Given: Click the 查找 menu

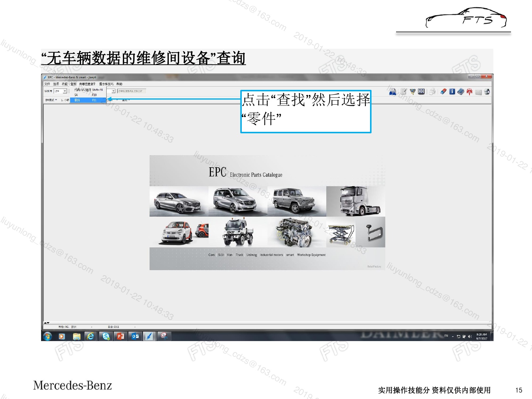Looking at the screenshot, I should pyautogui.click(x=73, y=84).
